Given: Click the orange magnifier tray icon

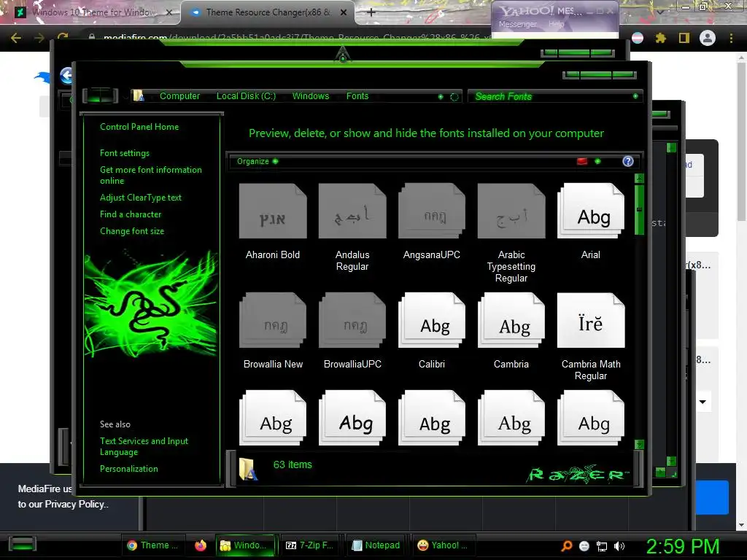Looking at the screenshot, I should (566, 546).
